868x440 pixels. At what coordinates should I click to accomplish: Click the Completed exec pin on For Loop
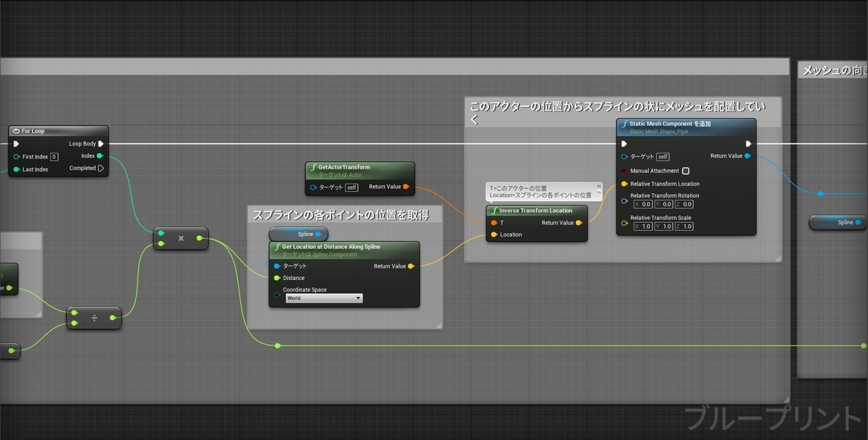[101, 168]
